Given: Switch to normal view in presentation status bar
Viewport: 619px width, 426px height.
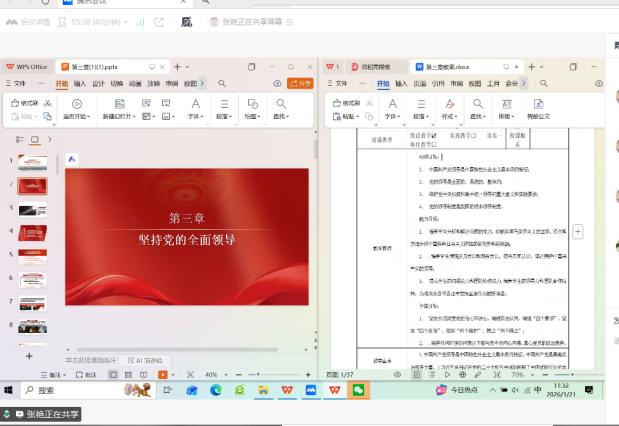Looking at the screenshot, I should pyautogui.click(x=114, y=374).
